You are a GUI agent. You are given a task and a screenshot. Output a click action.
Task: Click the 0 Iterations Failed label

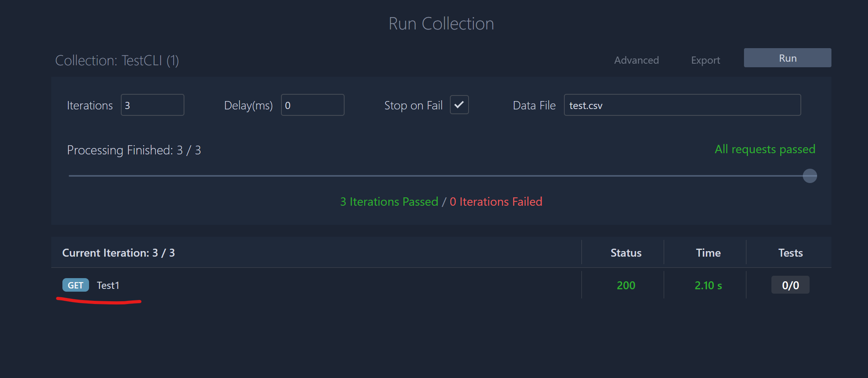(496, 201)
